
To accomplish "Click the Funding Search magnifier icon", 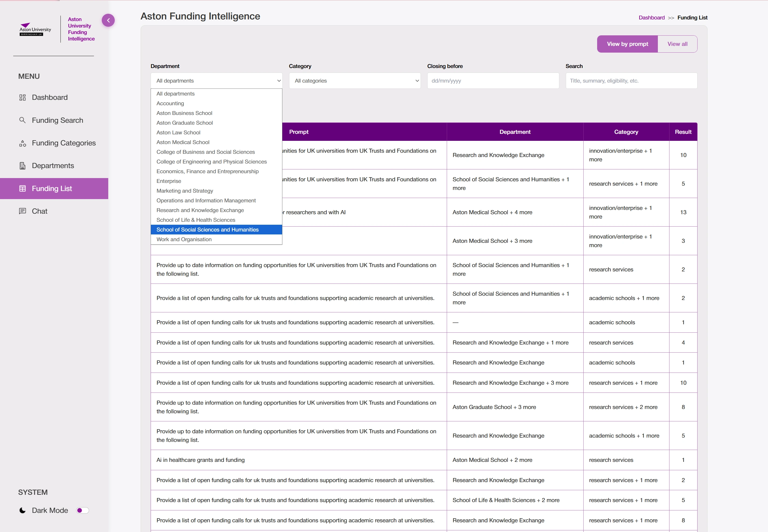I will (x=22, y=120).
